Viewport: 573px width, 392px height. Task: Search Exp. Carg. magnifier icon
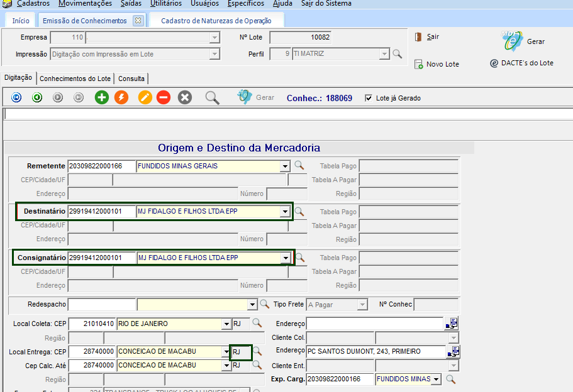coord(451,379)
